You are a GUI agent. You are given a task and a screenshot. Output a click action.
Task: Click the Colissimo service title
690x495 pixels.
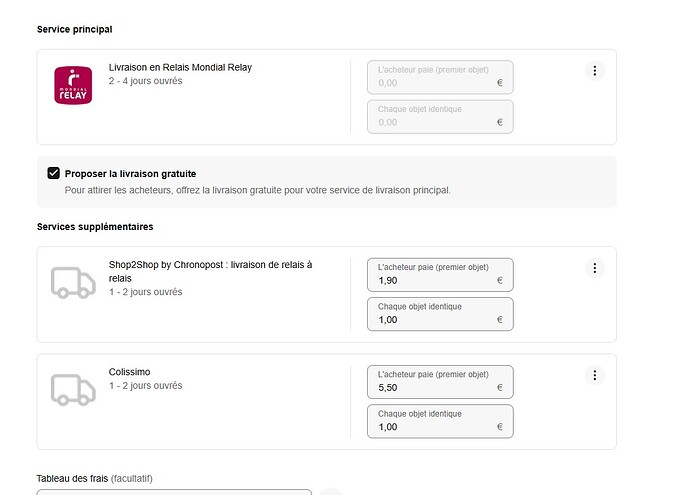129,372
